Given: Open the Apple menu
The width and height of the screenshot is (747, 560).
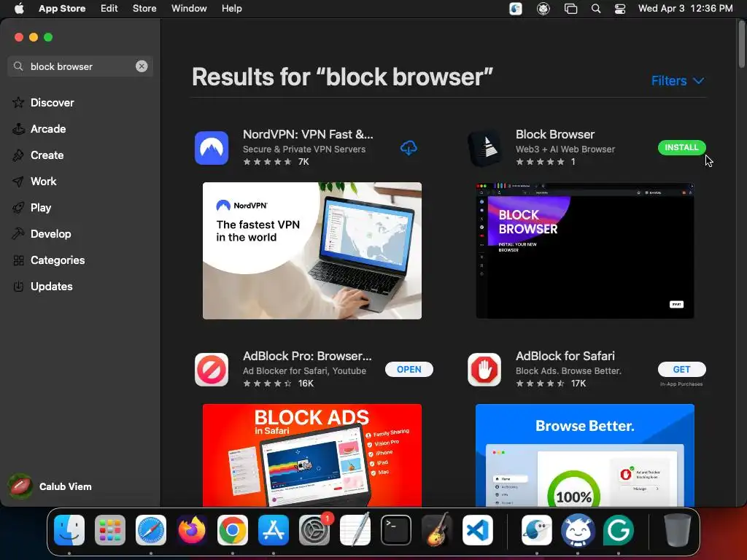Looking at the screenshot, I should coord(19,9).
